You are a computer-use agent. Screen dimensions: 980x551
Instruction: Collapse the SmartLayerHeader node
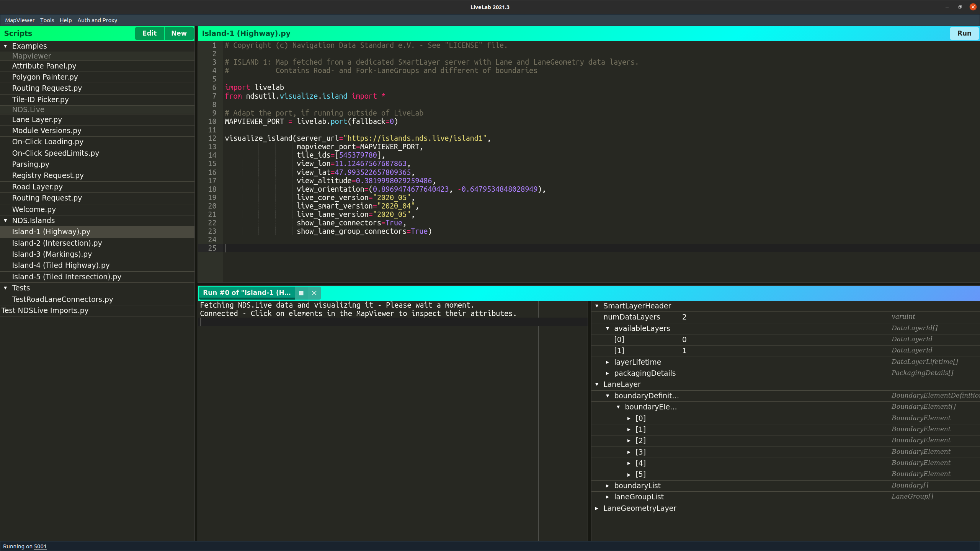[597, 306]
